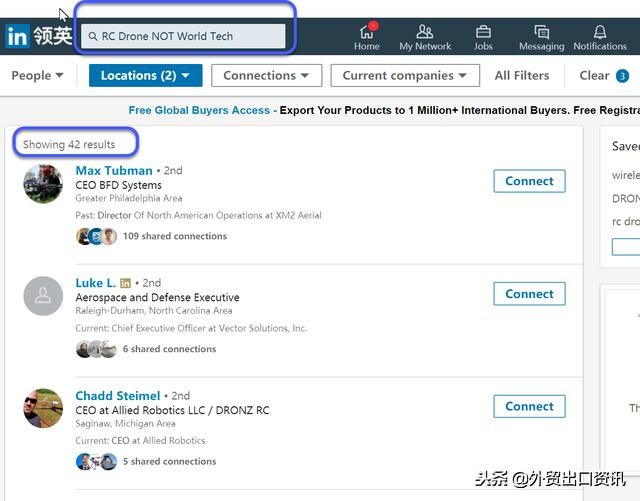Image resolution: width=640 pixels, height=501 pixels.
Task: Open Chadd Steimel's profile name
Action: (118, 396)
